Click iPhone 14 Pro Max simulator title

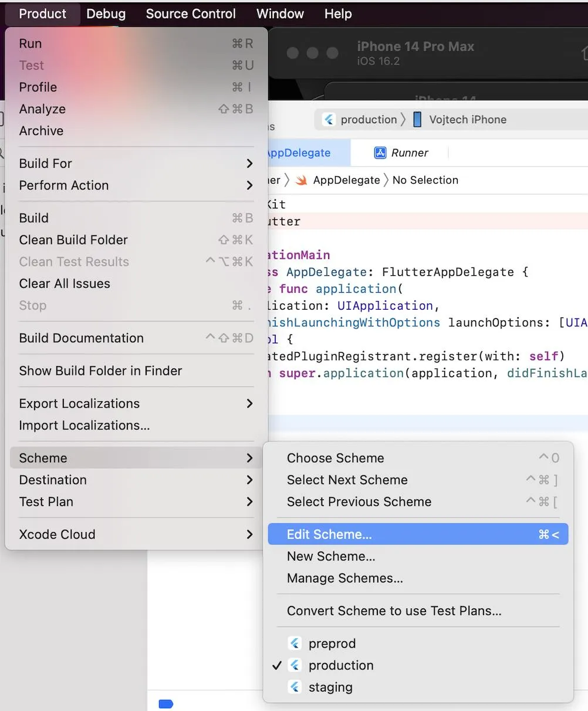[415, 46]
